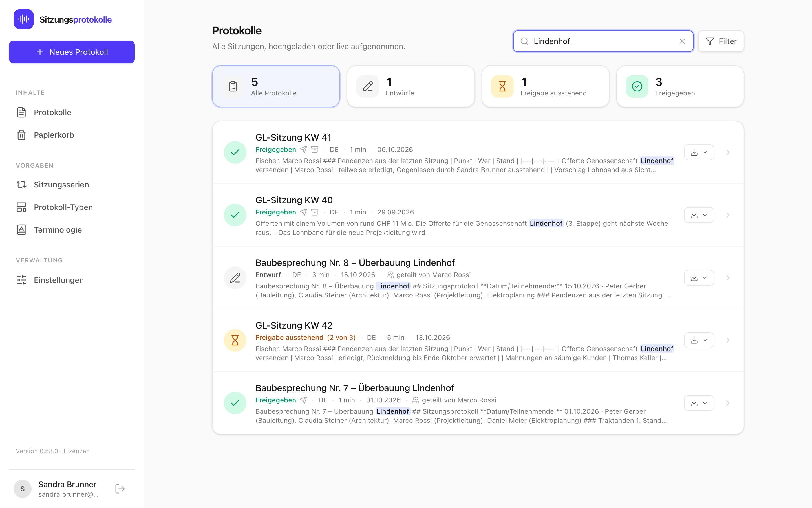812x508 pixels.
Task: Open the Lizenzen link in the sidebar footer
Action: coord(77,451)
